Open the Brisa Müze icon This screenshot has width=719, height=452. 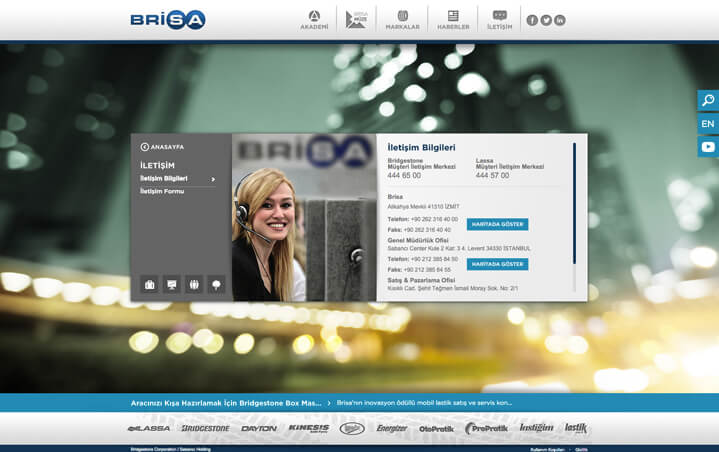click(x=356, y=19)
